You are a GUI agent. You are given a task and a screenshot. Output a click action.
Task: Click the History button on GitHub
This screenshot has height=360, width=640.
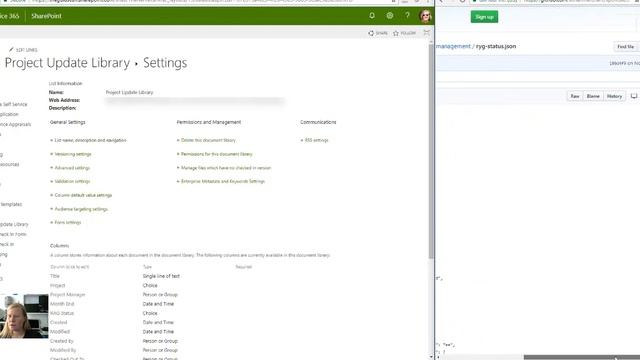tap(614, 96)
